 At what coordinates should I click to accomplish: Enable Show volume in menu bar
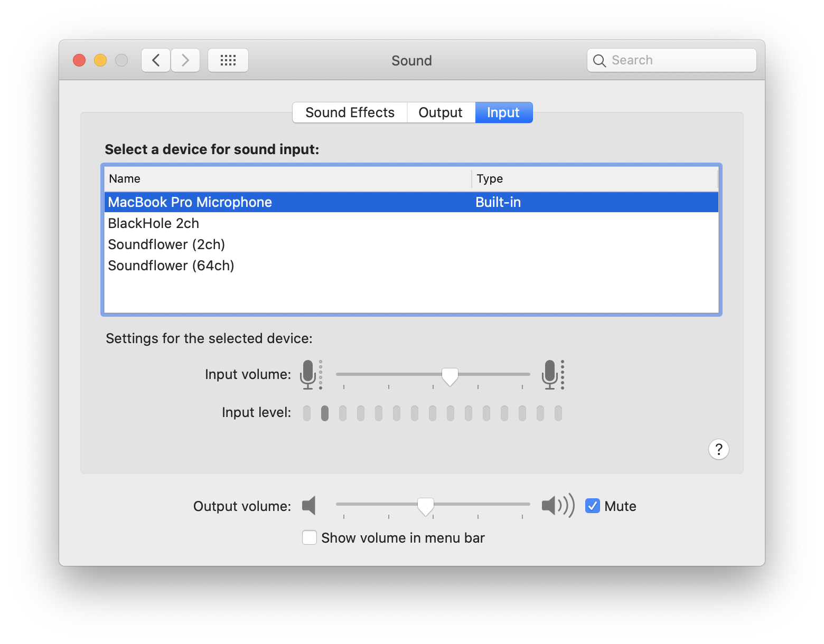point(310,537)
